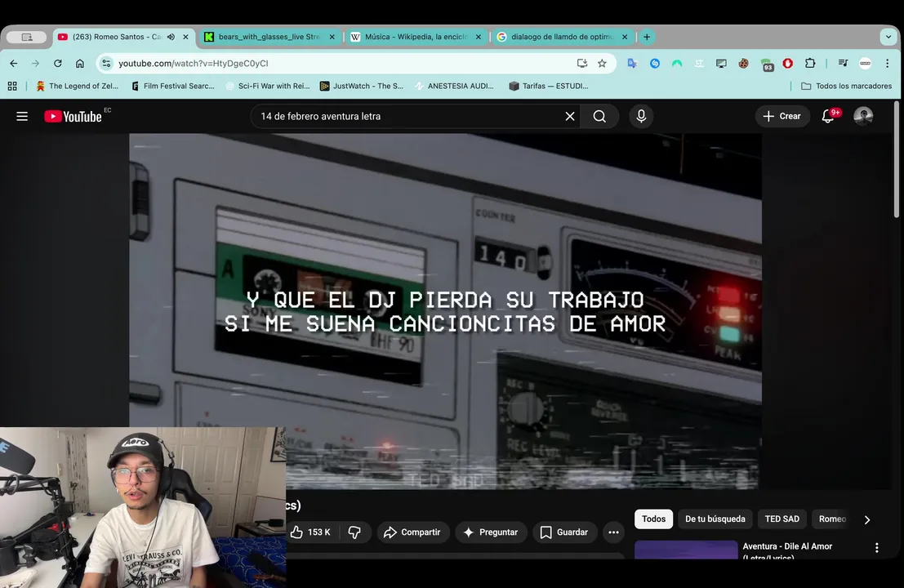Select the Todos filter chip

coord(653,519)
